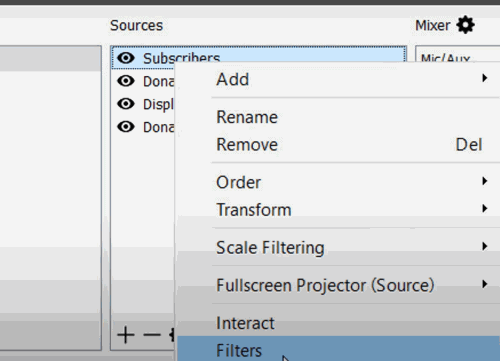This screenshot has height=361, width=500.
Task: Expand the Order submenu arrow
Action: pos(484,181)
